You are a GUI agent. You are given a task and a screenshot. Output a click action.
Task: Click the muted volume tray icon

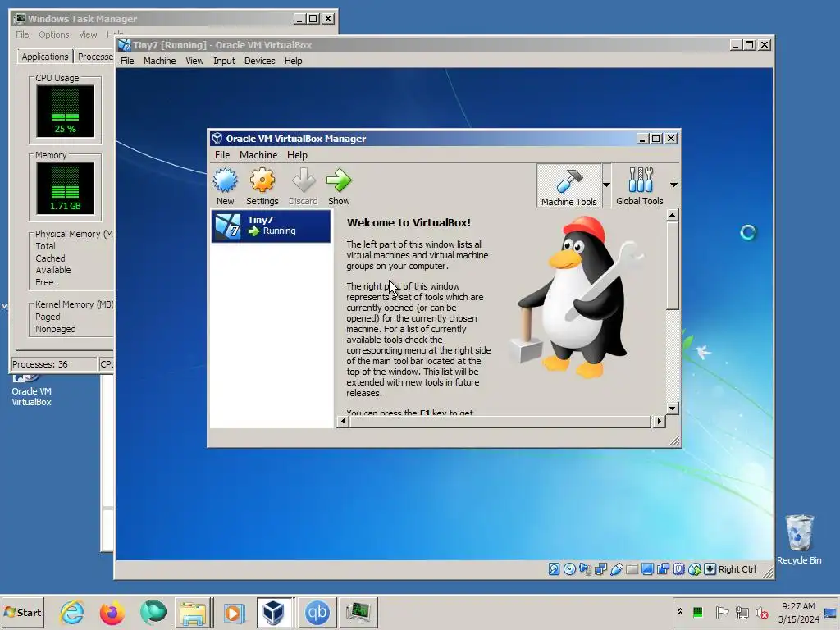pyautogui.click(x=761, y=612)
